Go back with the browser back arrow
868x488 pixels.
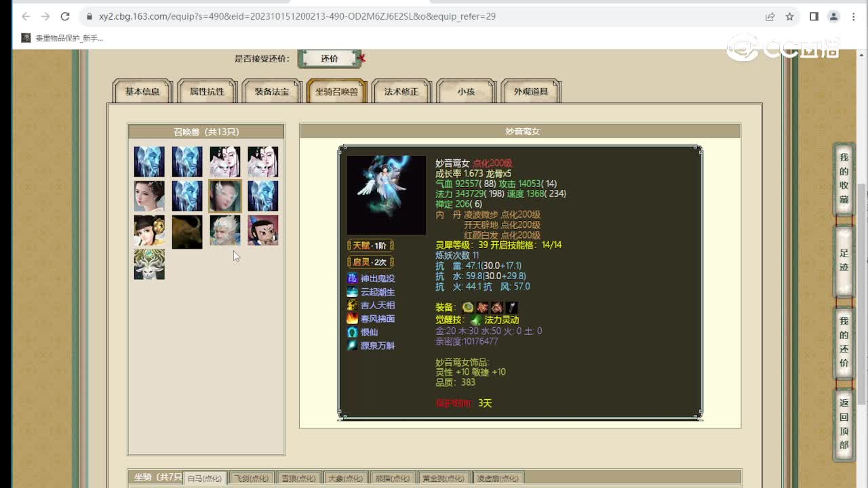tap(26, 16)
